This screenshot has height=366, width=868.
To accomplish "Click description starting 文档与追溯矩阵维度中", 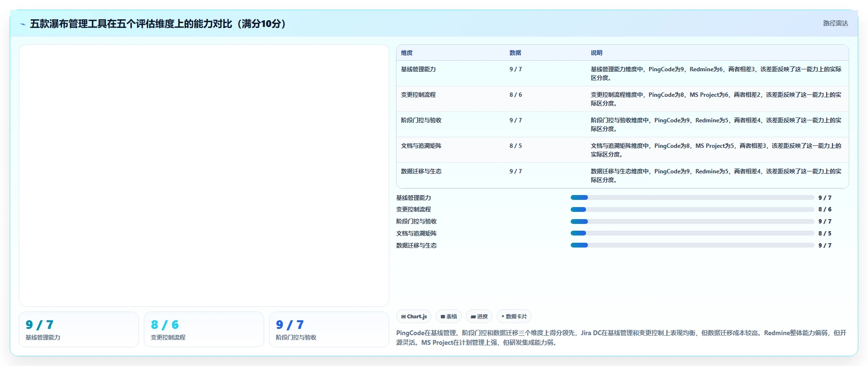I will pos(716,150).
